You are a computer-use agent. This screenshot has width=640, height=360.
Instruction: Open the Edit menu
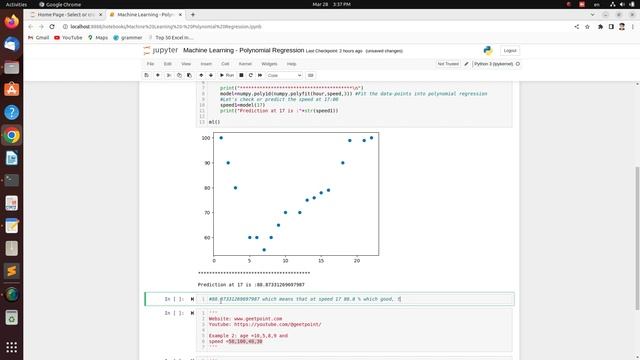(x=168, y=64)
